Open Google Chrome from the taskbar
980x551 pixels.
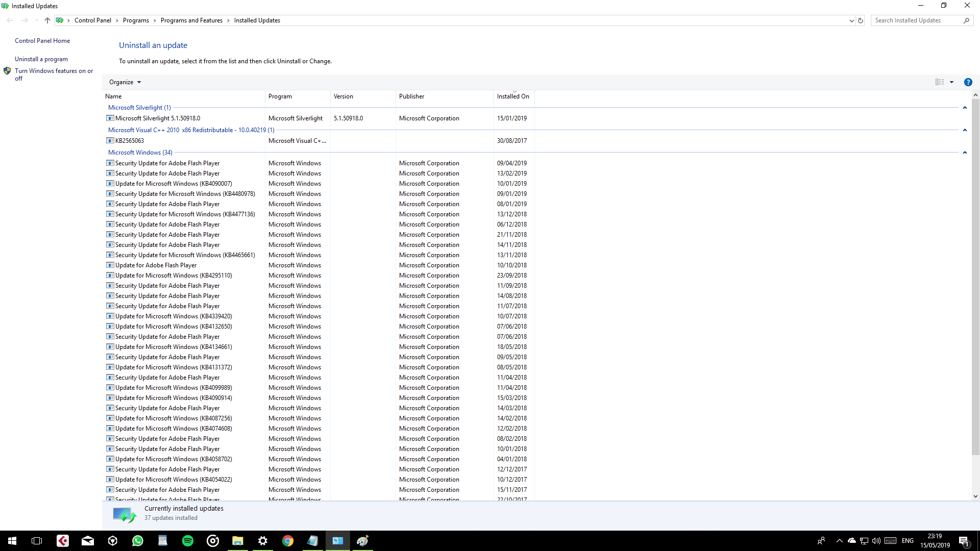288,541
